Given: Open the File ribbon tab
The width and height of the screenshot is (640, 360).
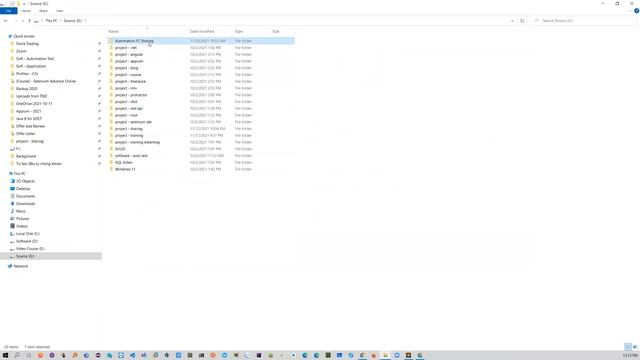Looking at the screenshot, I should coord(9,11).
